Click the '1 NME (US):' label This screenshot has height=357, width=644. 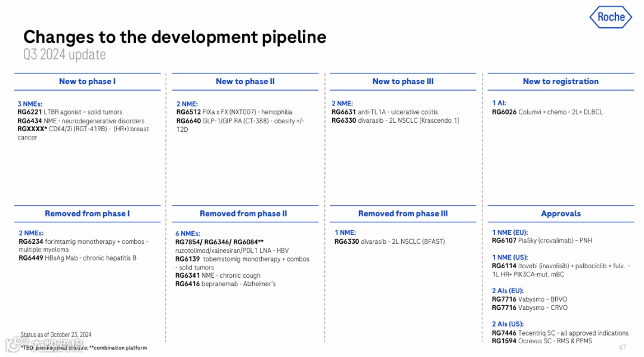tap(510, 257)
